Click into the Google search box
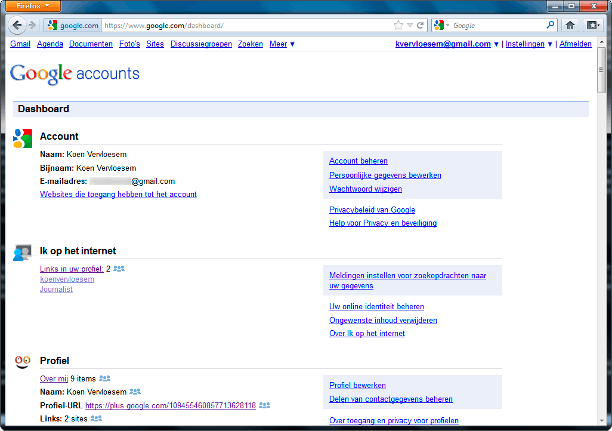The height and width of the screenshot is (431, 612). pyautogui.click(x=498, y=25)
